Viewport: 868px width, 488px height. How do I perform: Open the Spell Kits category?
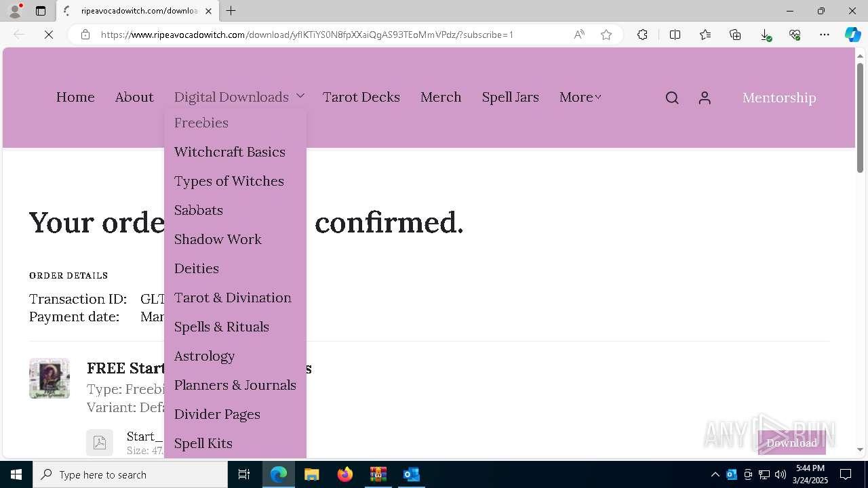click(203, 443)
